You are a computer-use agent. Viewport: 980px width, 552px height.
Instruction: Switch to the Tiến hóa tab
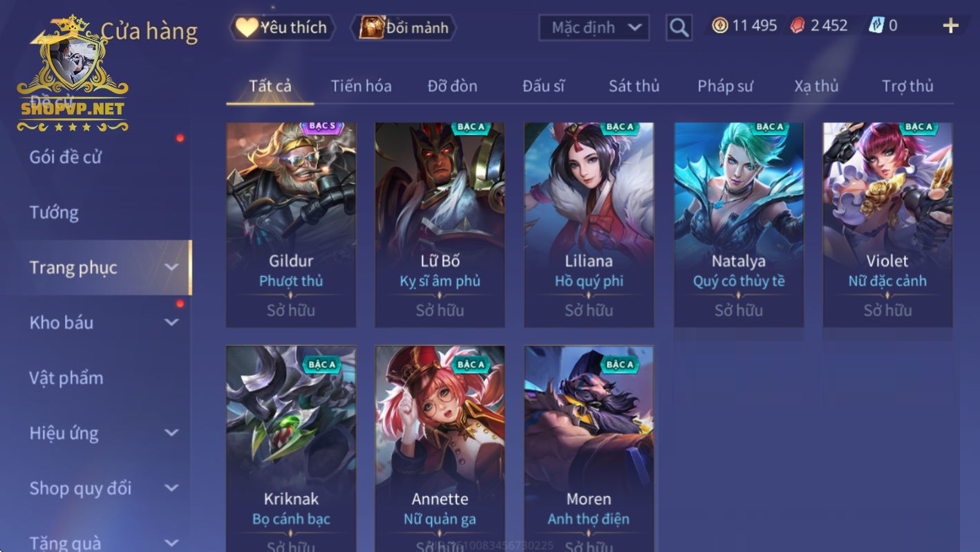(361, 86)
